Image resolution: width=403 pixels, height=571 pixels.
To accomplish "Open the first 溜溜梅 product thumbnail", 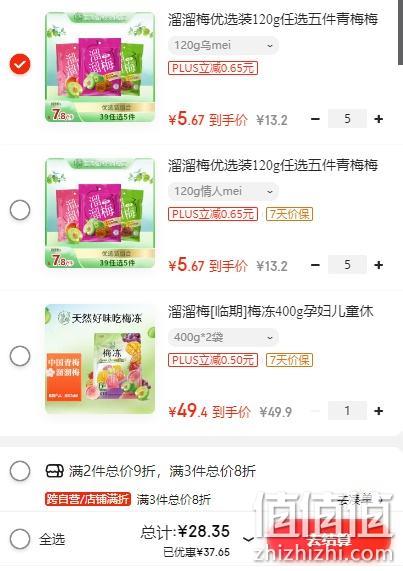I will (x=100, y=67).
